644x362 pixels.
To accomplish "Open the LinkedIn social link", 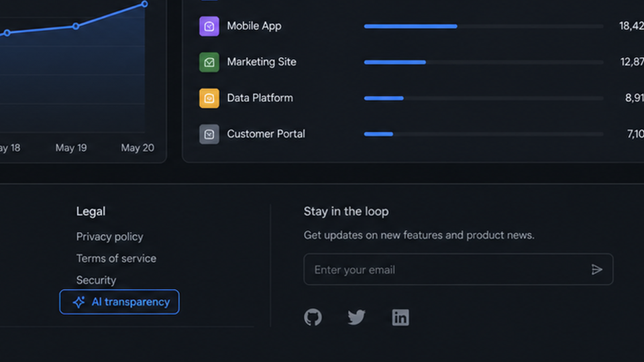I will [400, 318].
